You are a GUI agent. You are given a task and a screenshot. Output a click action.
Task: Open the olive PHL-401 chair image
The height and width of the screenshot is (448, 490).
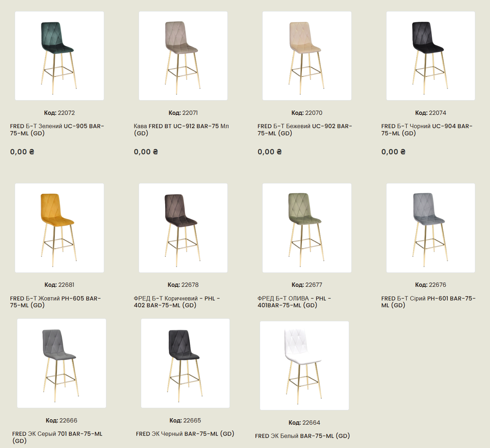point(307,228)
